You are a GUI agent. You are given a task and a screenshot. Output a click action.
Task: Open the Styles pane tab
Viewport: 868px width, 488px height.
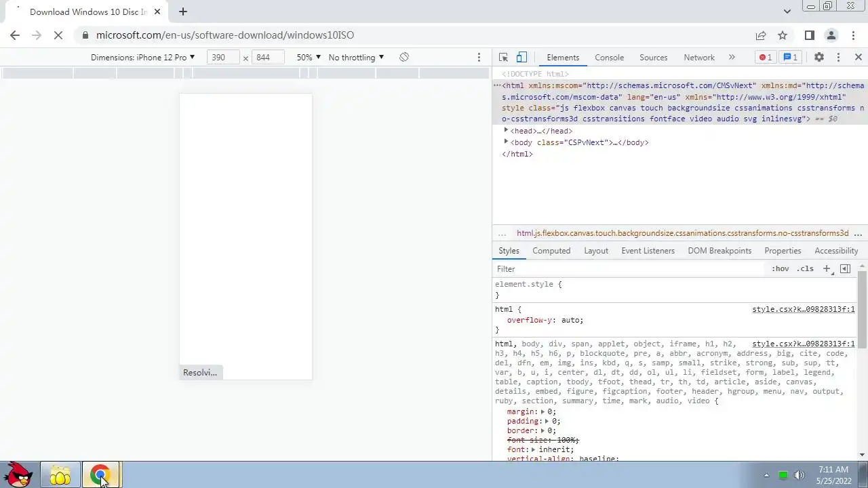(x=509, y=251)
